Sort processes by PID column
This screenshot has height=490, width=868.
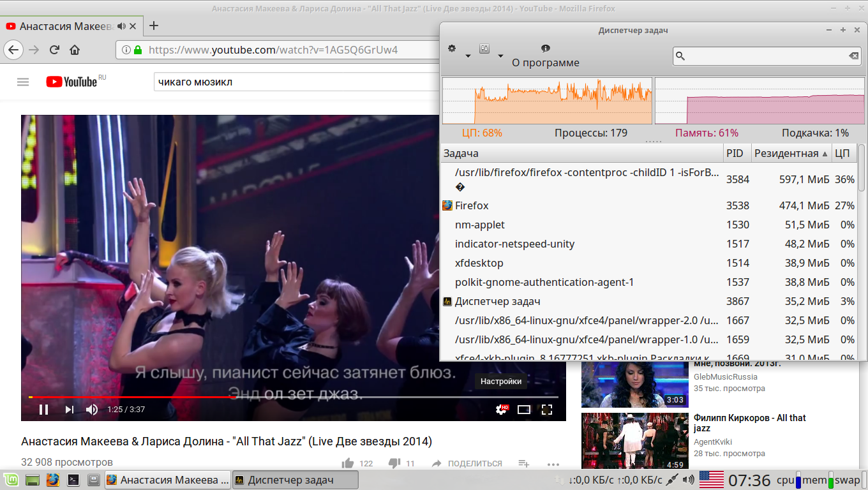[x=737, y=153]
